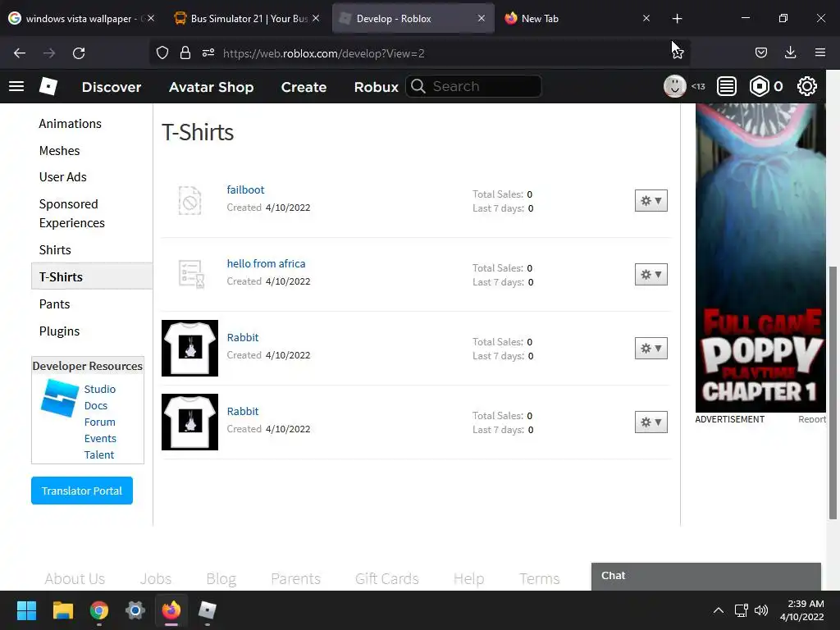The image size is (840, 630).
Task: Open gear dropdown for hello from africa
Action: 651,275
